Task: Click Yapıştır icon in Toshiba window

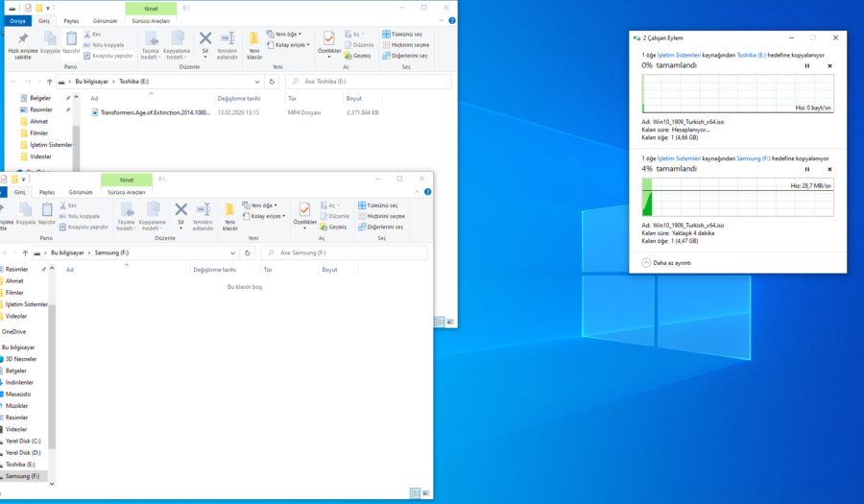Action: (x=71, y=42)
